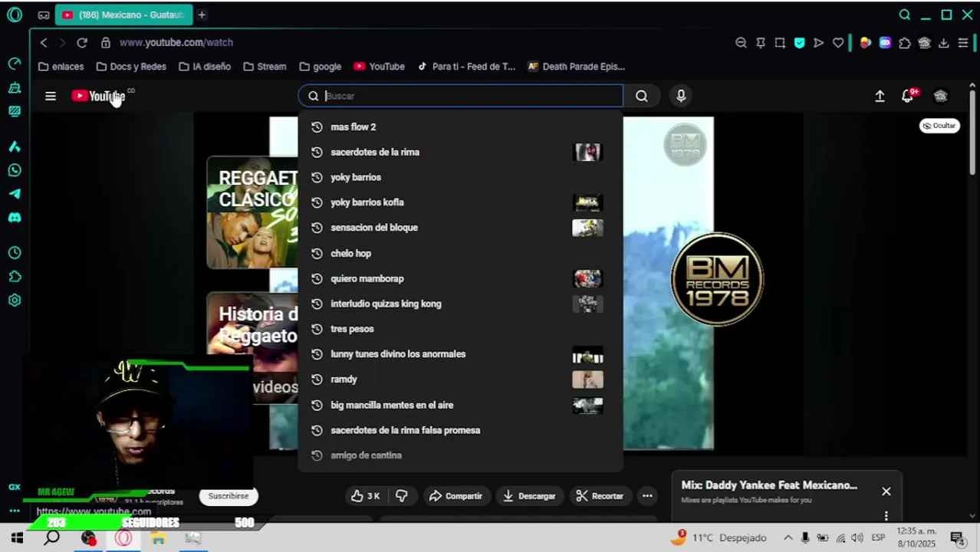
Task: Toggle the ad blocker shield icon
Action: pyautogui.click(x=800, y=43)
